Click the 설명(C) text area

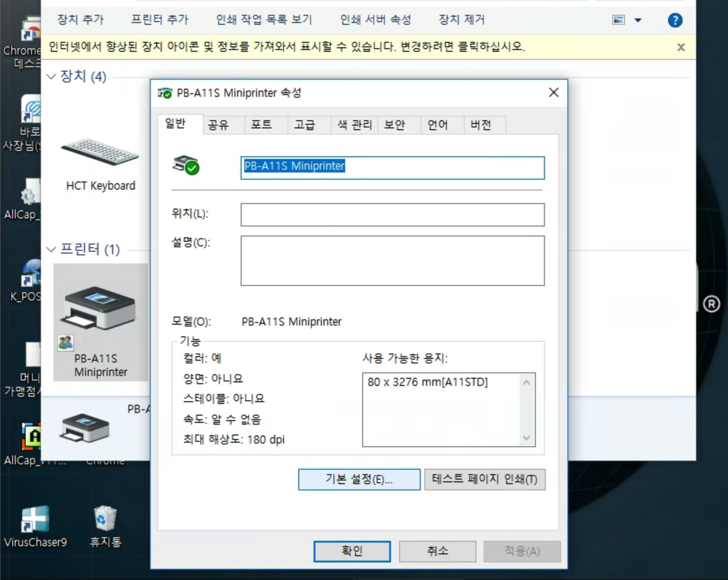pos(392,260)
